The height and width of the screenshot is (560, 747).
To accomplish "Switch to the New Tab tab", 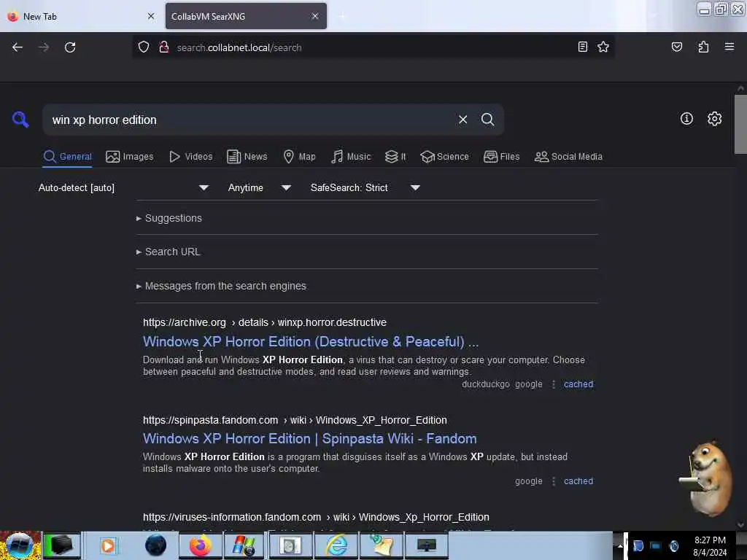I will tap(81, 16).
